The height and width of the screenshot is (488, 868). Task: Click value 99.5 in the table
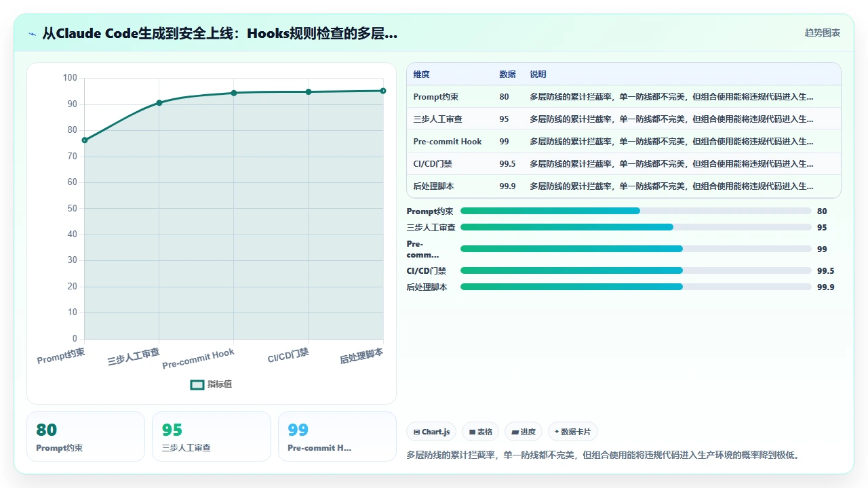point(507,164)
